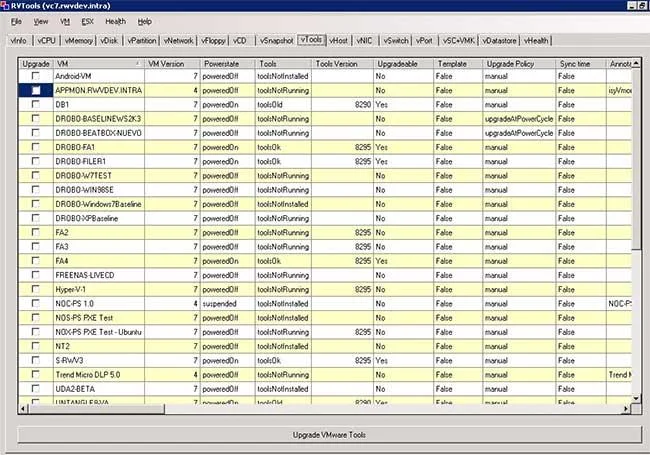Switch to the vHealth tab
The height and width of the screenshot is (455, 650).
point(536,41)
